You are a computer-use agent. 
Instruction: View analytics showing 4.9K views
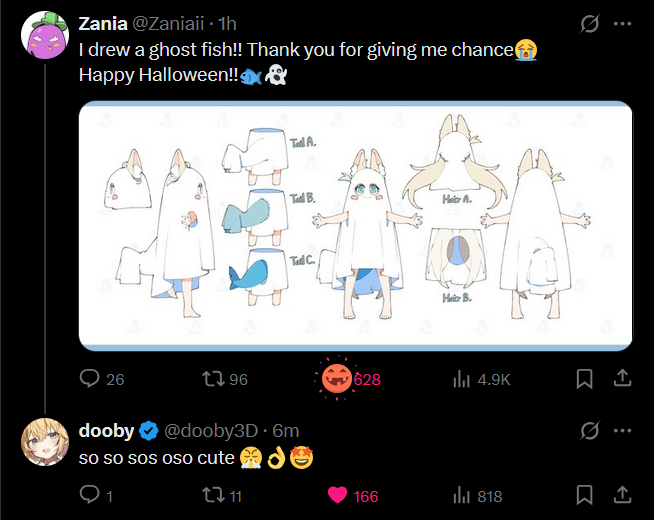[482, 379]
